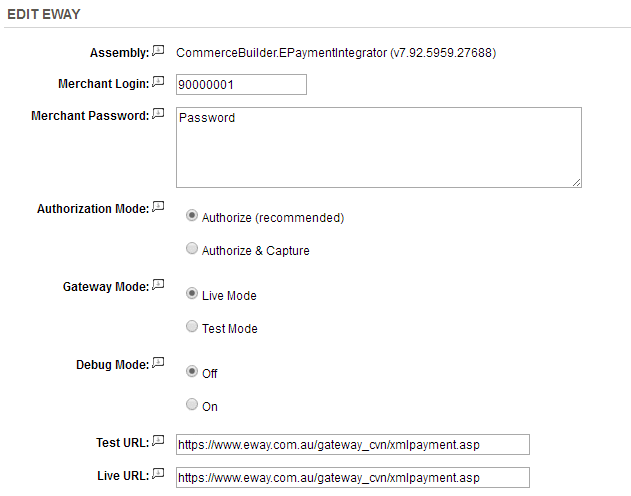Open the Debug Mode help icon
The width and height of the screenshot is (631, 496).
[158, 363]
